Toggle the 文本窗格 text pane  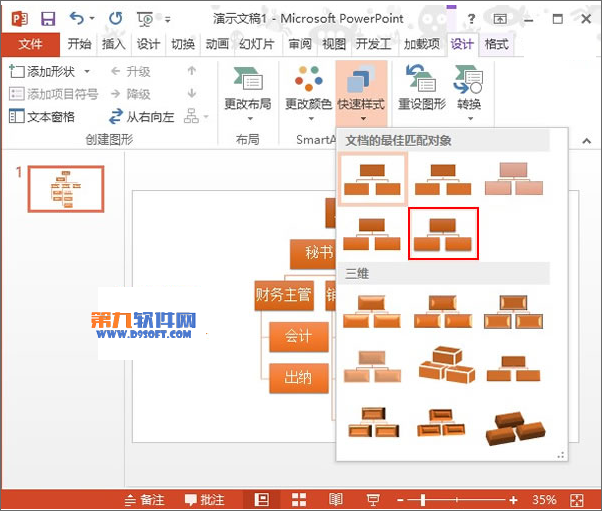[42, 116]
